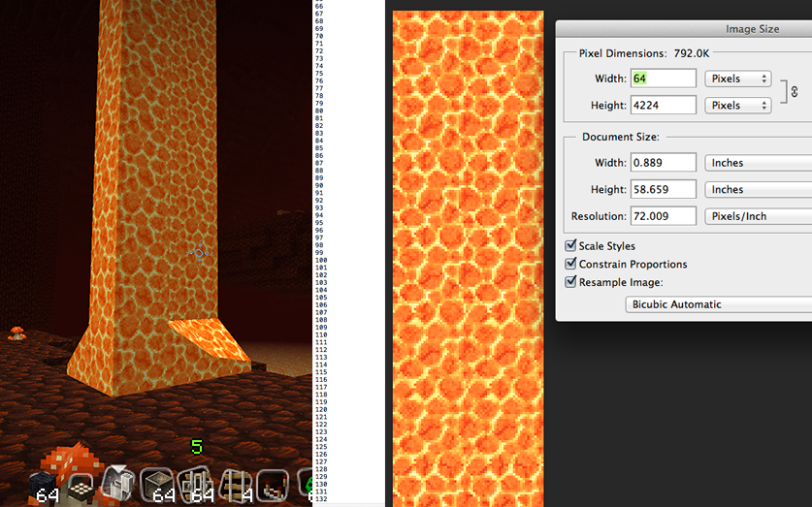Uncheck the Constrain Proportions checkbox

click(570, 264)
